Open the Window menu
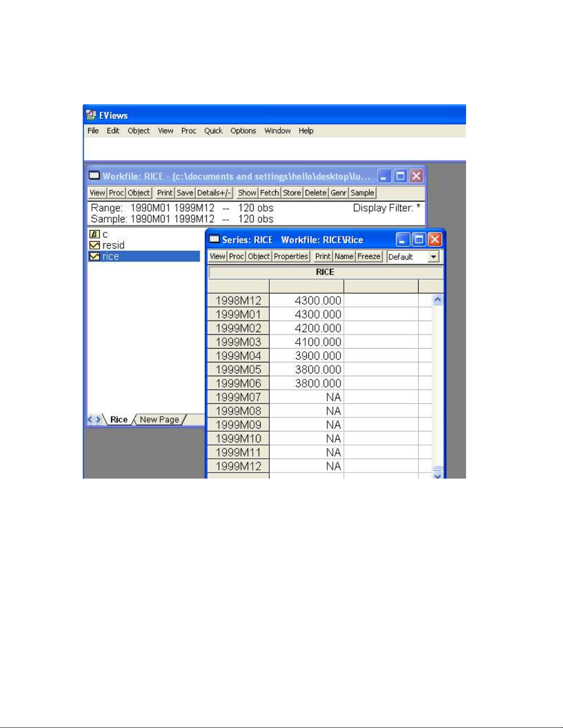Screen dimensions: 563x728 tap(278, 130)
